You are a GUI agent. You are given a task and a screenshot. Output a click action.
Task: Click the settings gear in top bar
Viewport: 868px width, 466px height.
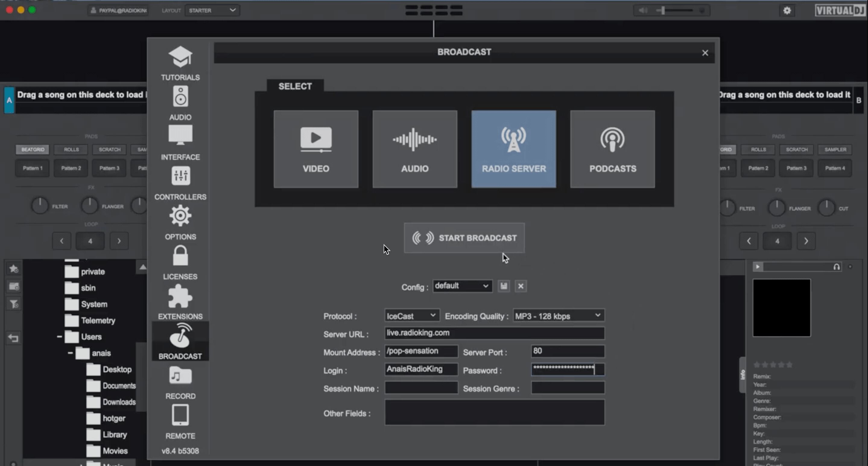[787, 11]
